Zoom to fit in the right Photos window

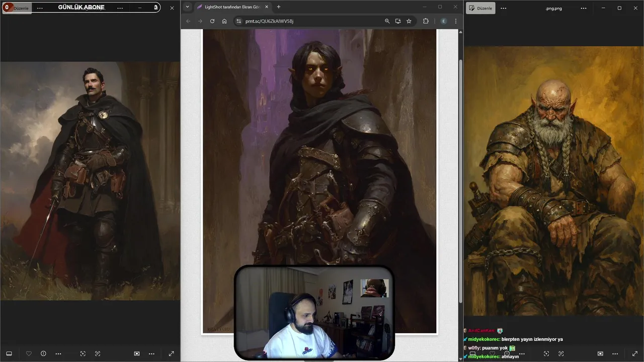(x=546, y=353)
